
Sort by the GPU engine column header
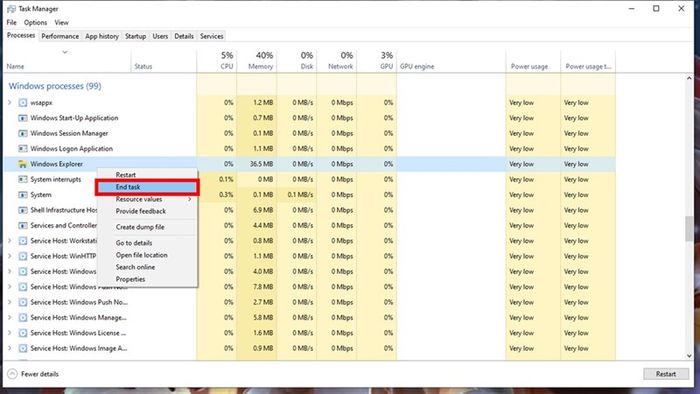pyautogui.click(x=451, y=61)
